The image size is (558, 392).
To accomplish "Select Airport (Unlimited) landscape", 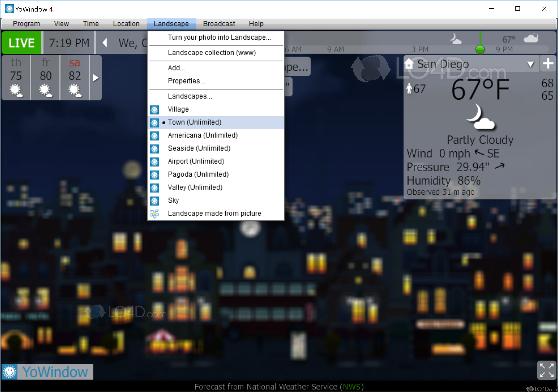I will coord(216,162).
